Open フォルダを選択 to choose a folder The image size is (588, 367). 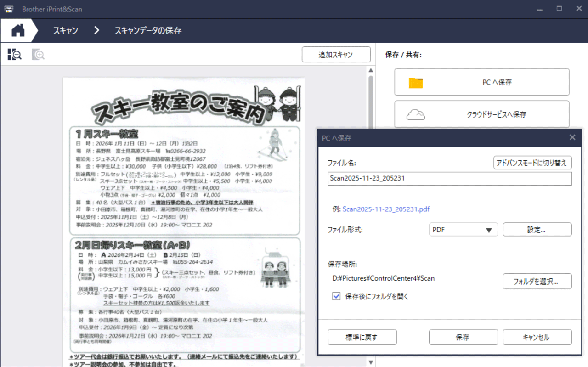click(537, 281)
